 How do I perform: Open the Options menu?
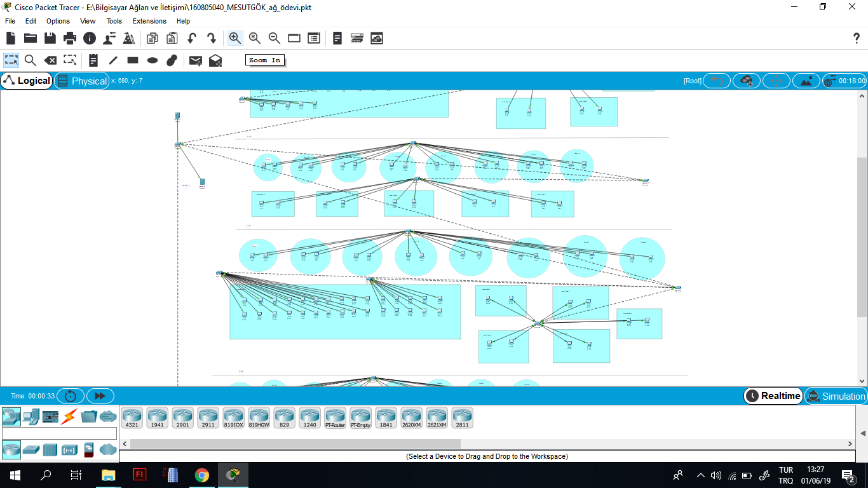click(x=58, y=21)
